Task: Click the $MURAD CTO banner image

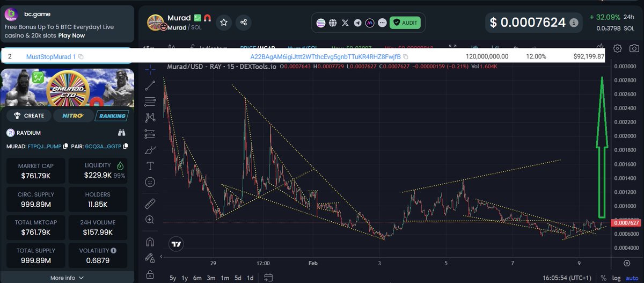Action: click(x=67, y=88)
